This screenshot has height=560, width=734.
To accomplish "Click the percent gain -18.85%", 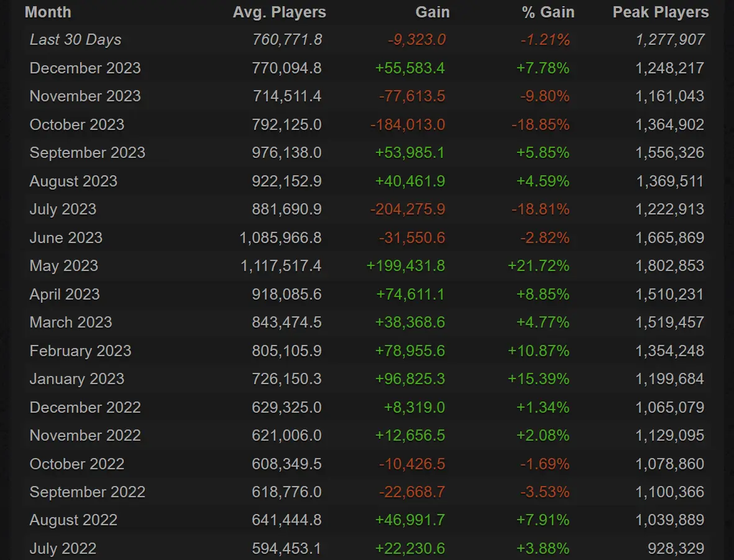I will coord(540,125).
